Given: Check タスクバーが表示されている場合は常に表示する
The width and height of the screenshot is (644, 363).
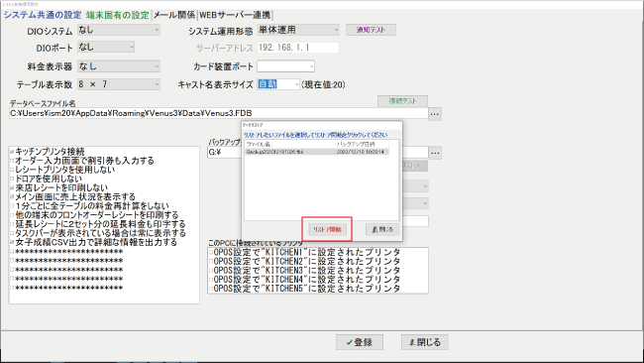Looking at the screenshot, I should 12,233.
